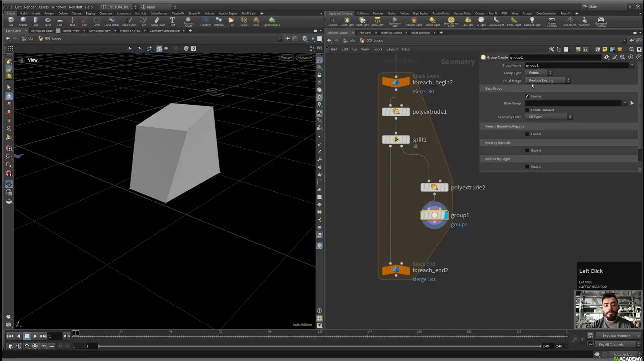The height and width of the screenshot is (361, 644).
Task: Select the polyextrude2 node
Action: [x=434, y=187]
